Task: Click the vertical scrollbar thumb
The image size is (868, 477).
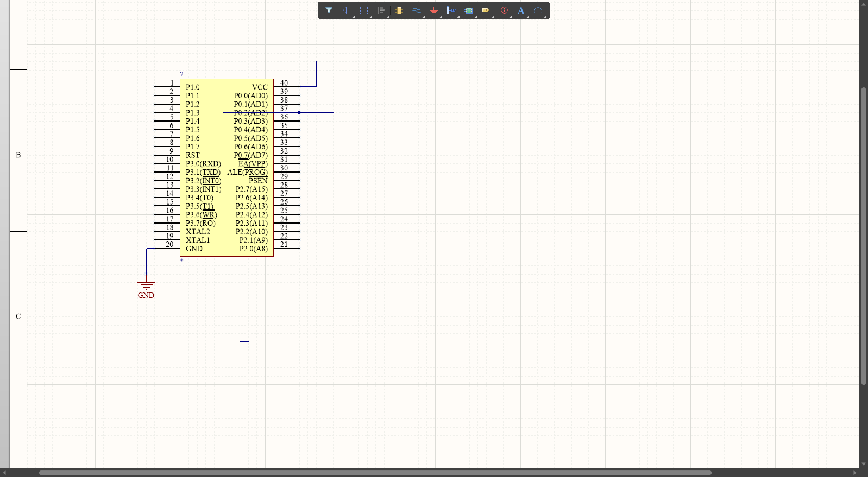Action: pyautogui.click(x=864, y=236)
